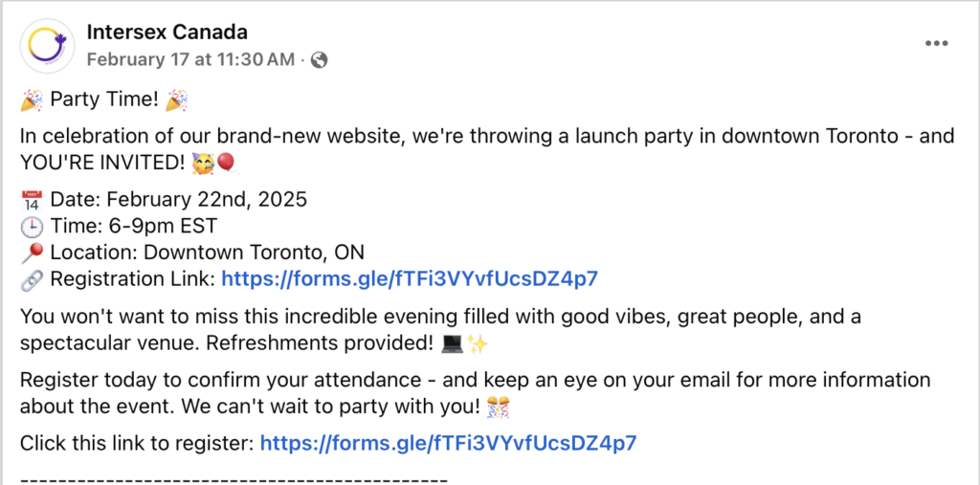Open Intersex Canada profile picture
This screenshot has height=485, width=980.
click(x=48, y=46)
